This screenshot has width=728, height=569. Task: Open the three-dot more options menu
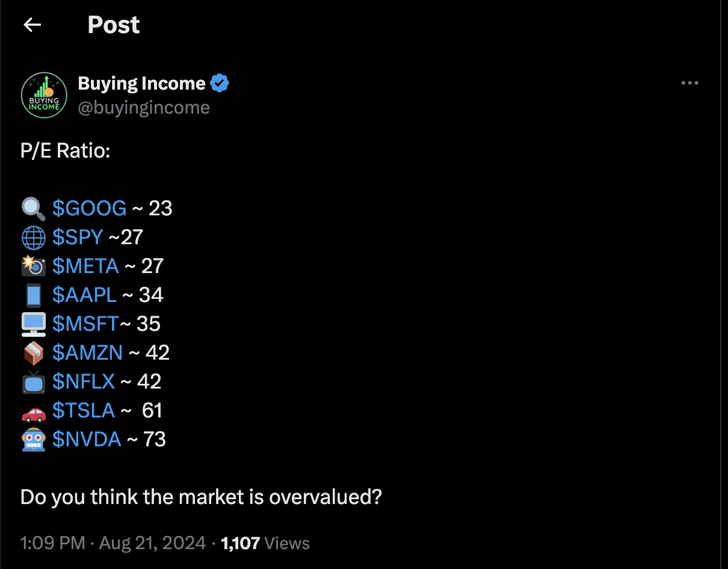coord(689,83)
